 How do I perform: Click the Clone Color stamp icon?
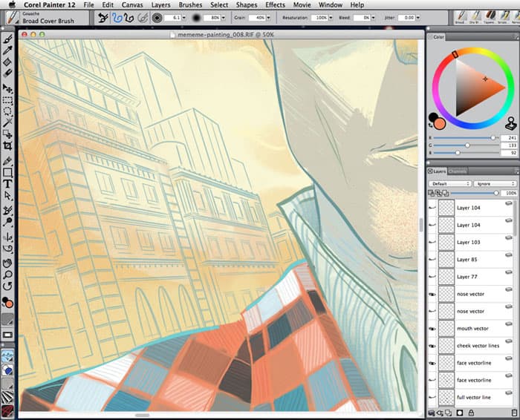511,123
